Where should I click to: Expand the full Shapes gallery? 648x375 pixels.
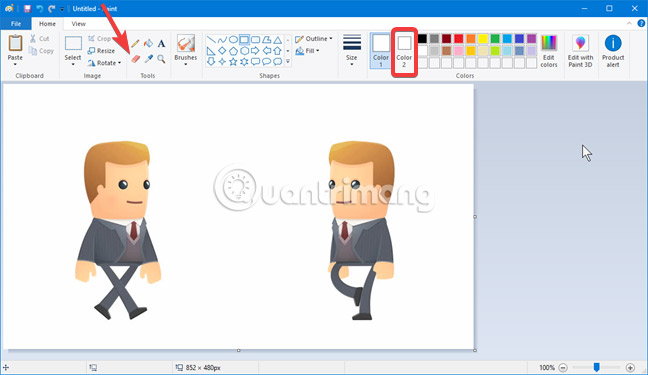click(288, 62)
